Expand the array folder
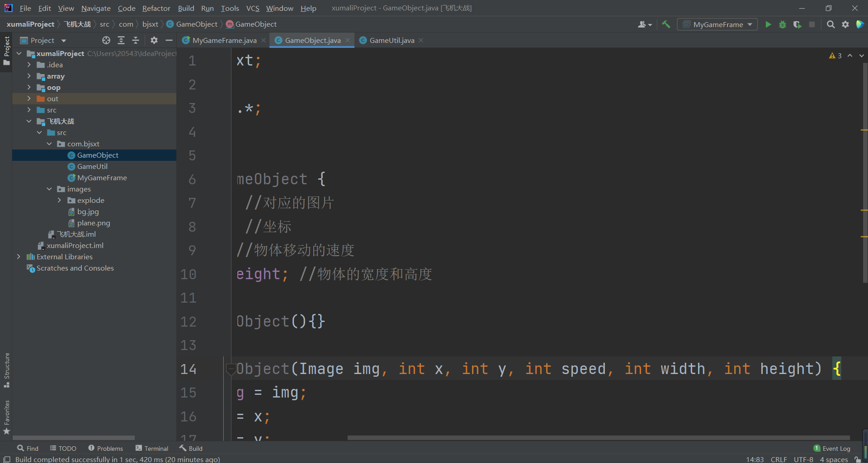The image size is (868, 463). point(29,76)
